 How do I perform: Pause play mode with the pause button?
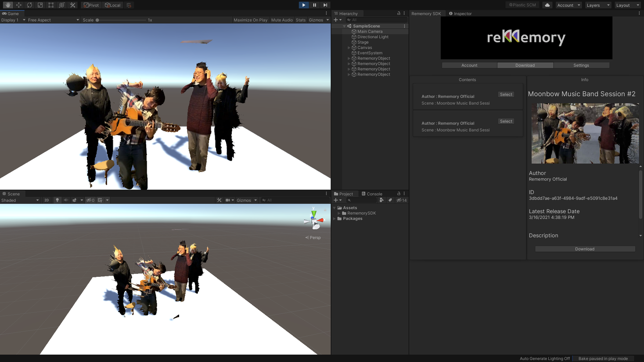click(314, 5)
